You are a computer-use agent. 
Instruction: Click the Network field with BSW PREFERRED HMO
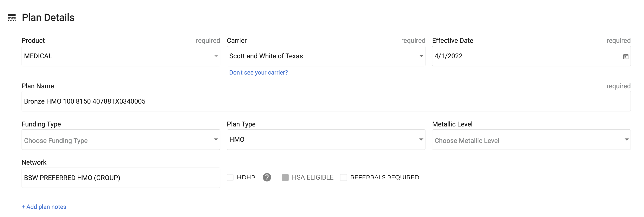[x=121, y=178]
